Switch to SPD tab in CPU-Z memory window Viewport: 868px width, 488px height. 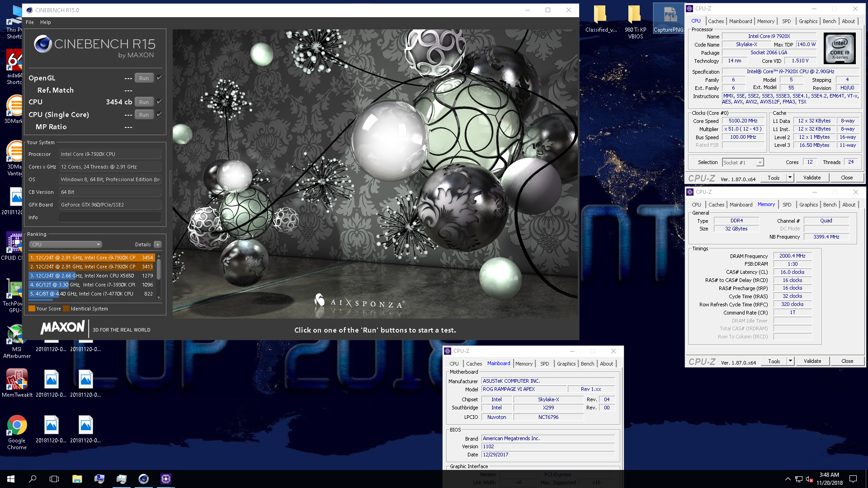[787, 205]
